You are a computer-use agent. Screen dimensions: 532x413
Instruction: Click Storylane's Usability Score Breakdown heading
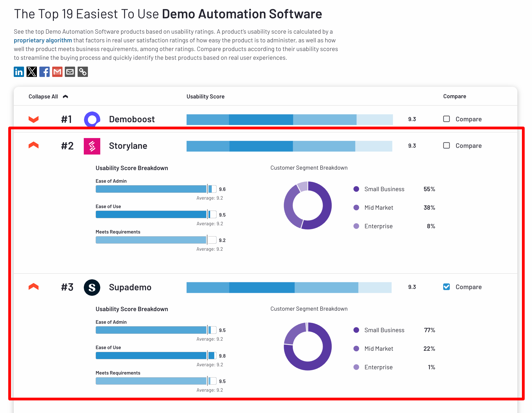[132, 168]
